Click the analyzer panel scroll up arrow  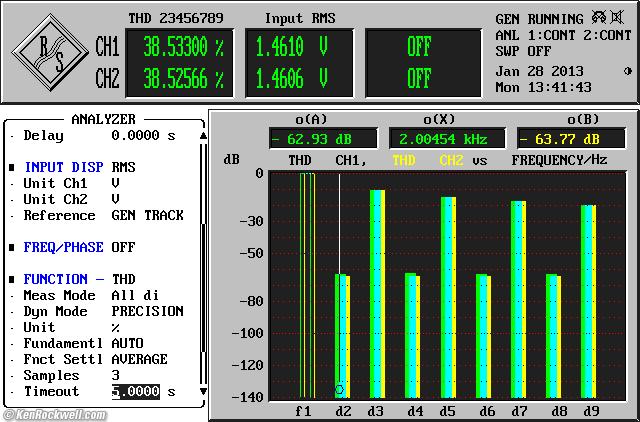pos(203,135)
